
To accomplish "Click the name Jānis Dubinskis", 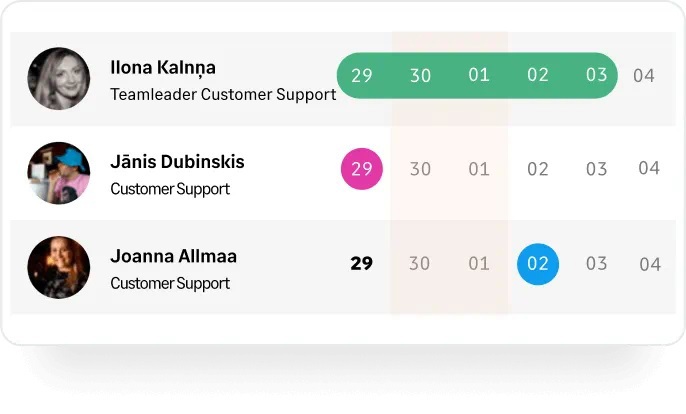I will tap(177, 161).
